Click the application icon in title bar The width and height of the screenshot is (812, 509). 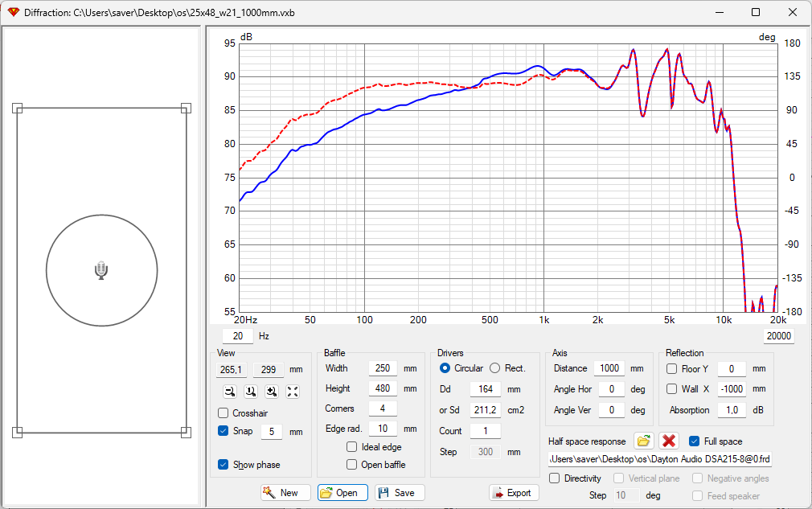(13, 12)
